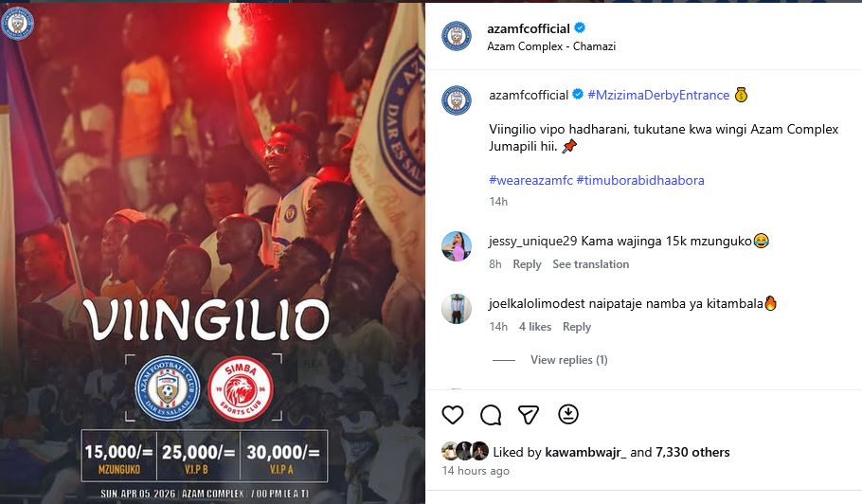
Task: Open comment bubble icon
Action: click(491, 414)
